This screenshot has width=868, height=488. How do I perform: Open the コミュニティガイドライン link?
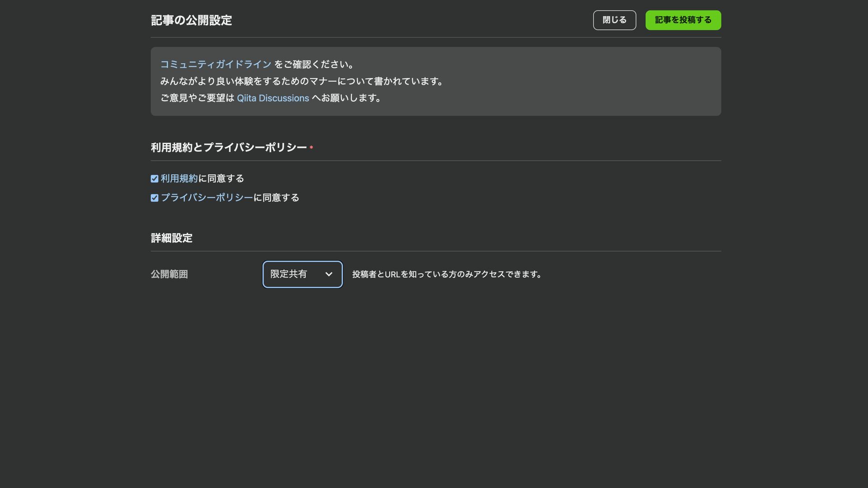[216, 64]
